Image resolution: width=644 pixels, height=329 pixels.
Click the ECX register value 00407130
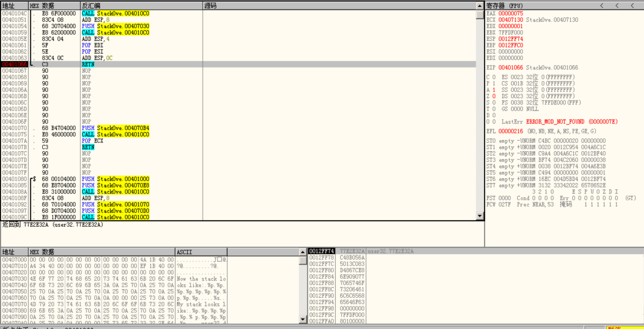pyautogui.click(x=511, y=20)
